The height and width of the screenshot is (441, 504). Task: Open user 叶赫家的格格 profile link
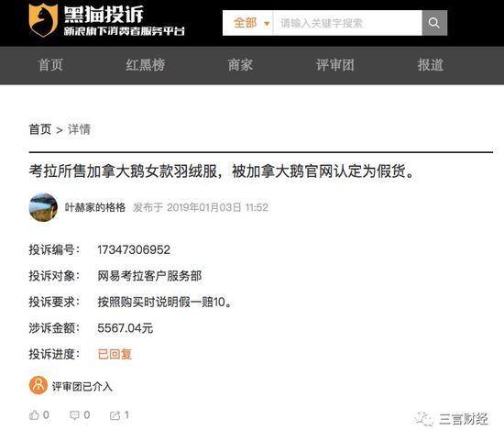click(x=95, y=207)
